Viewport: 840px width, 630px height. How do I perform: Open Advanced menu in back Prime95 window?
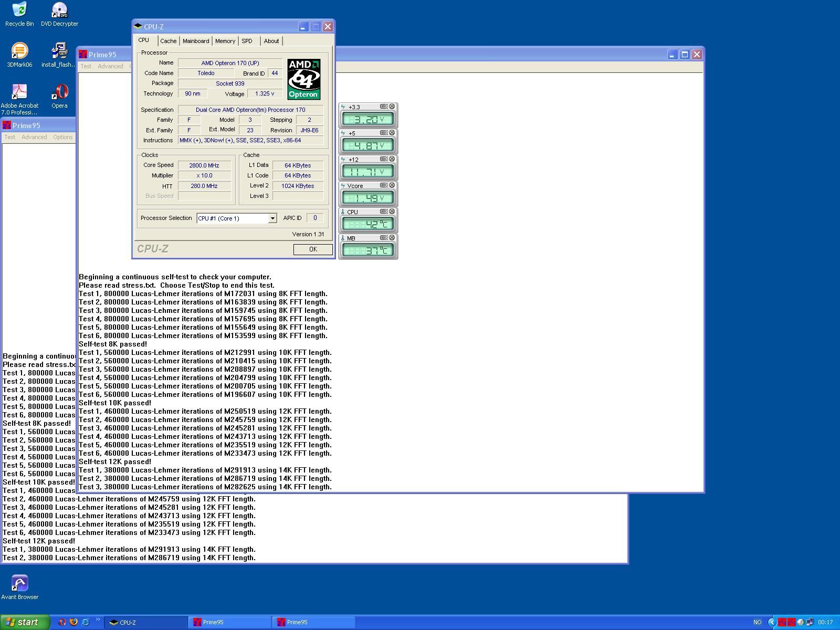click(34, 137)
